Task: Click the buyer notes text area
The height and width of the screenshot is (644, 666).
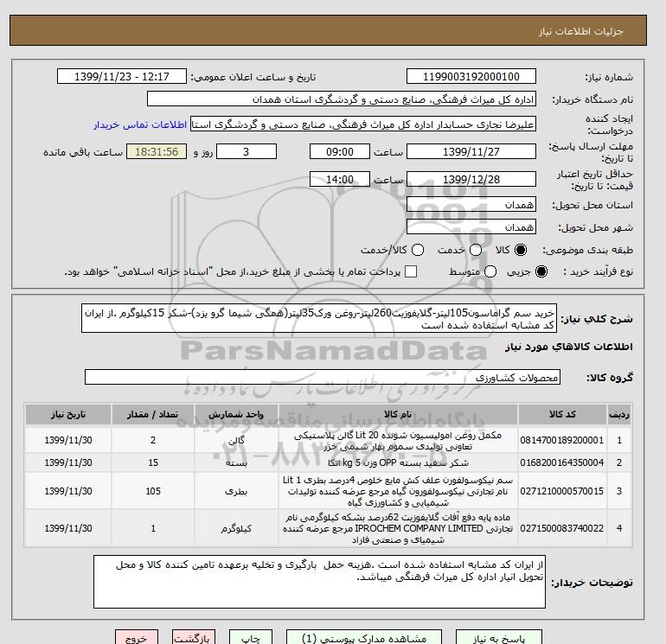Action: (x=319, y=582)
